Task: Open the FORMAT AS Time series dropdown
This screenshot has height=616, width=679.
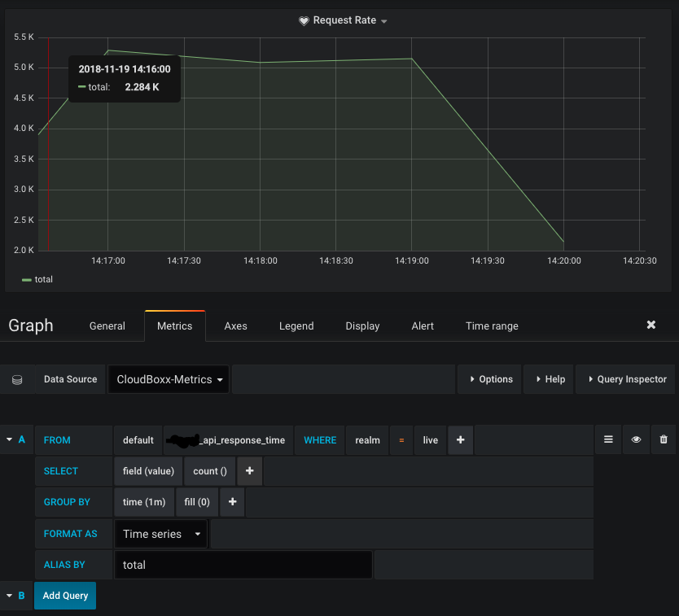Action: (x=160, y=534)
